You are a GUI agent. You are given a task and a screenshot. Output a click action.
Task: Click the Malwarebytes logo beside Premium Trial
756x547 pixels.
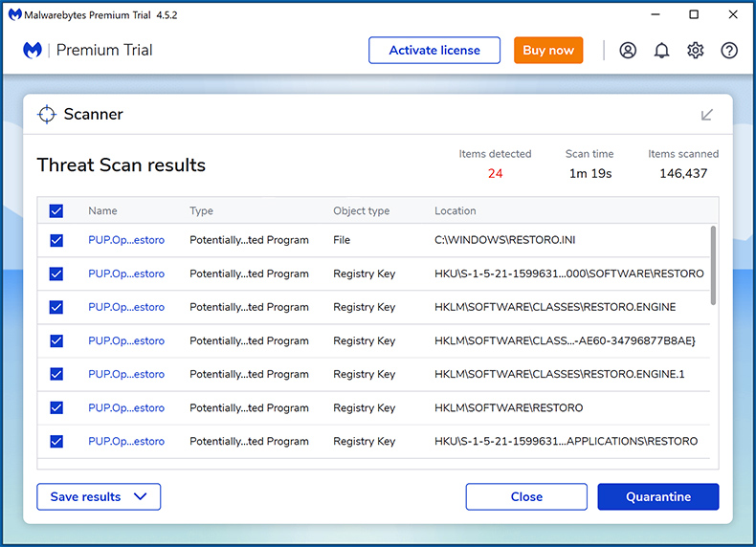click(x=33, y=50)
